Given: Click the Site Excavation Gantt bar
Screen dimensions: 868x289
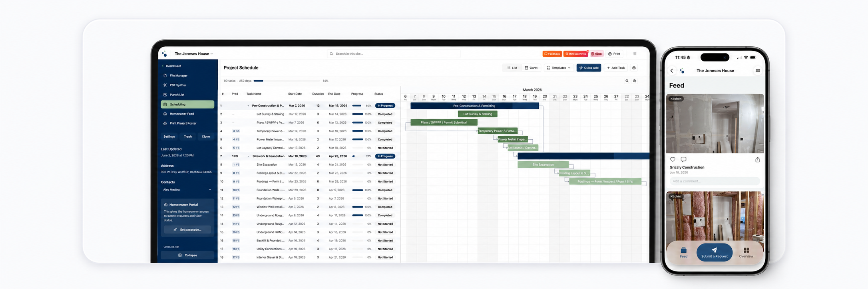Looking at the screenshot, I should 543,164.
